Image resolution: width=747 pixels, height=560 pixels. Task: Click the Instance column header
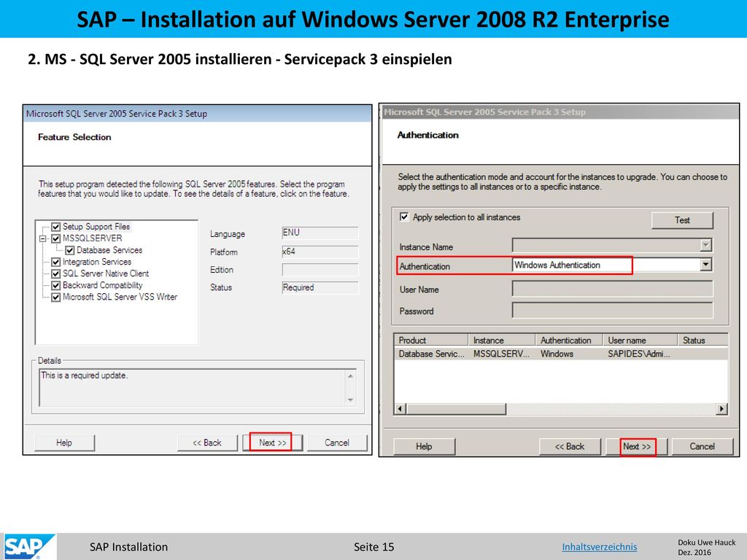pos(502,340)
